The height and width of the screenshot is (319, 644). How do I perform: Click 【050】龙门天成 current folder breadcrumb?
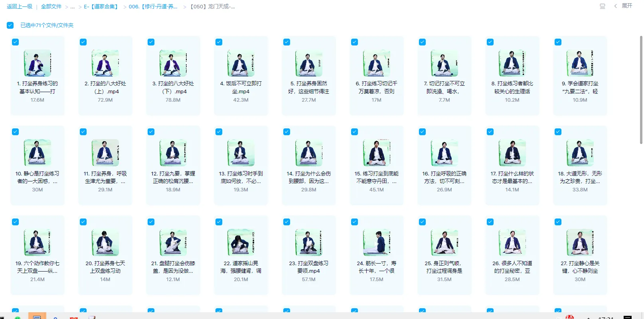click(x=212, y=6)
